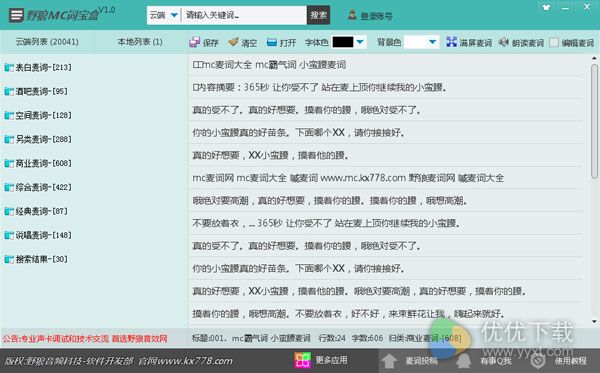Image resolution: width=600 pixels, height=373 pixels.
Task: Click into the 请输入关键词 search field
Action: [244, 15]
